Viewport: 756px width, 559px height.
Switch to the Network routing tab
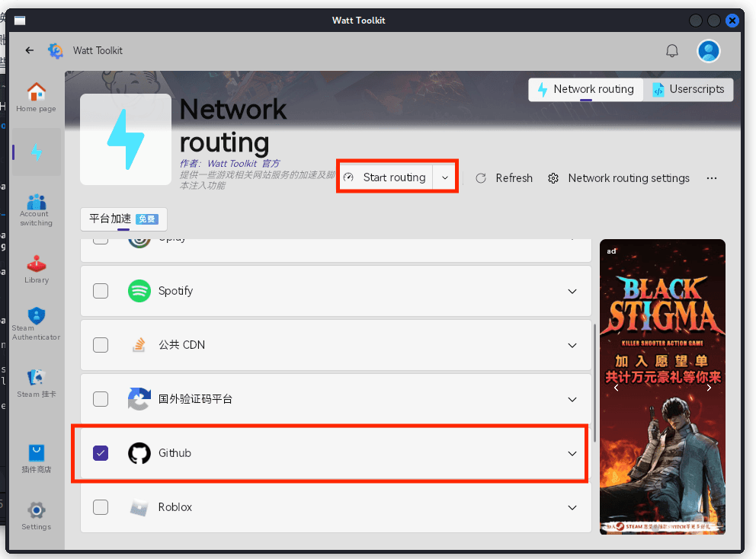(586, 90)
